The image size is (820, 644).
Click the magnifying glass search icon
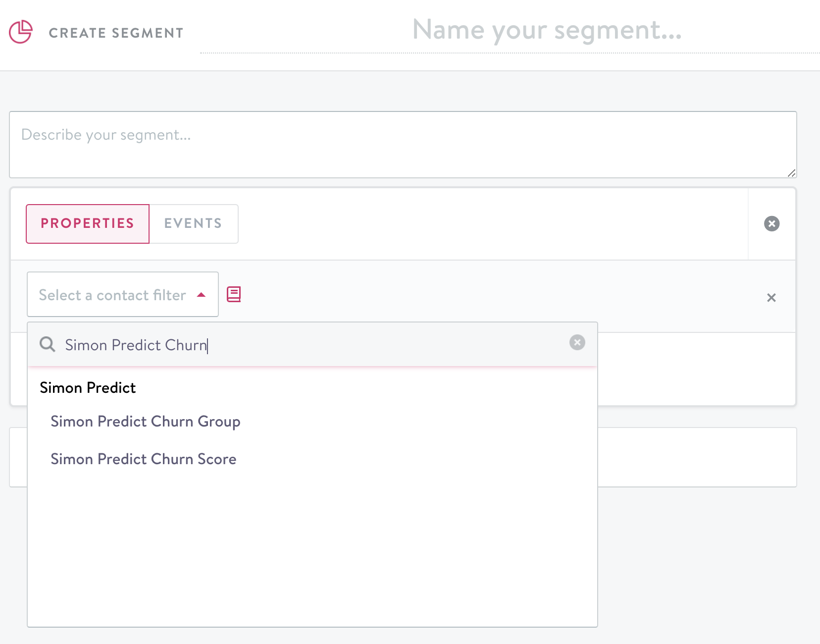click(48, 344)
